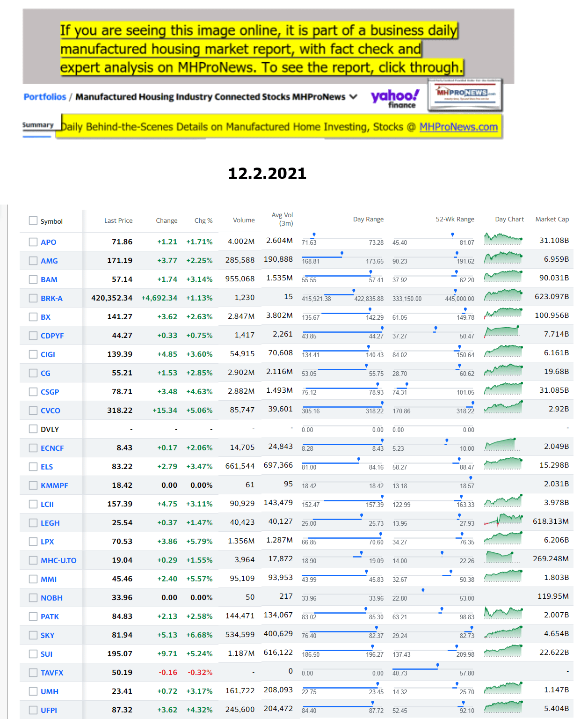Click SUI last price 195.07
The height and width of the screenshot is (719, 588).
[x=120, y=654]
